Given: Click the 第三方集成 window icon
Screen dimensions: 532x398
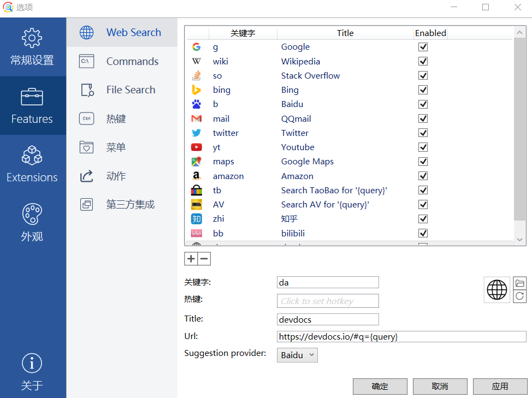Looking at the screenshot, I should (86, 204).
